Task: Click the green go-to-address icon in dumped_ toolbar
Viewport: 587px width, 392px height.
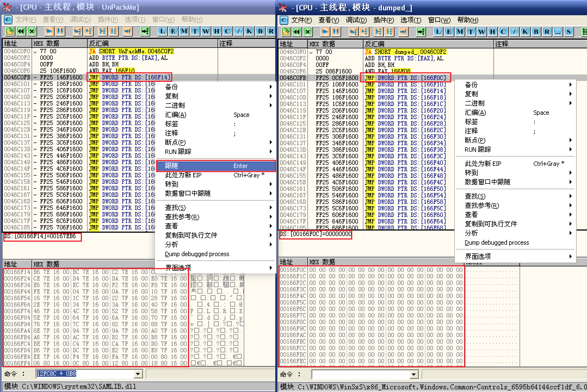Action: click(421, 32)
